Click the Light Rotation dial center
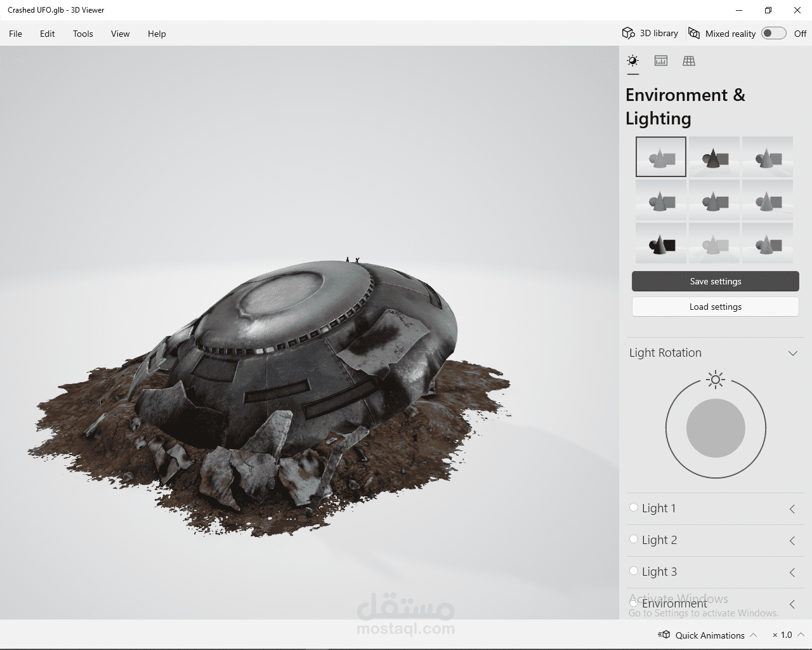The image size is (812, 650). (716, 428)
